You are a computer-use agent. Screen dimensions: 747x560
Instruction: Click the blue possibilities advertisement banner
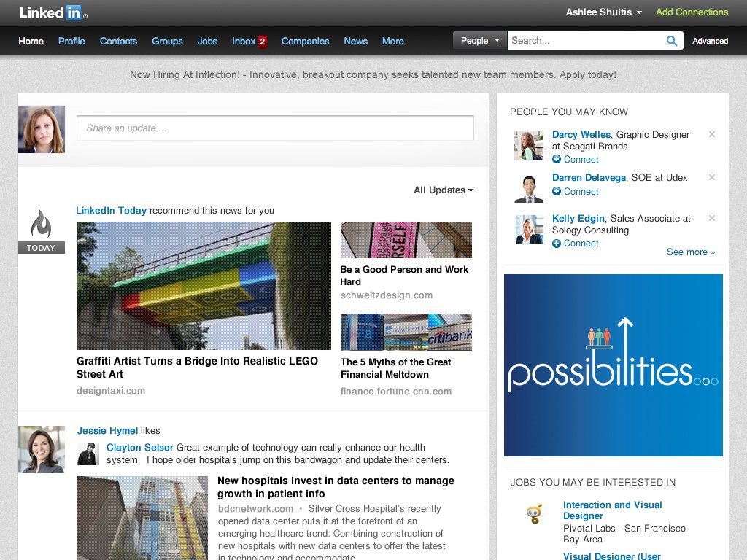[x=613, y=365]
